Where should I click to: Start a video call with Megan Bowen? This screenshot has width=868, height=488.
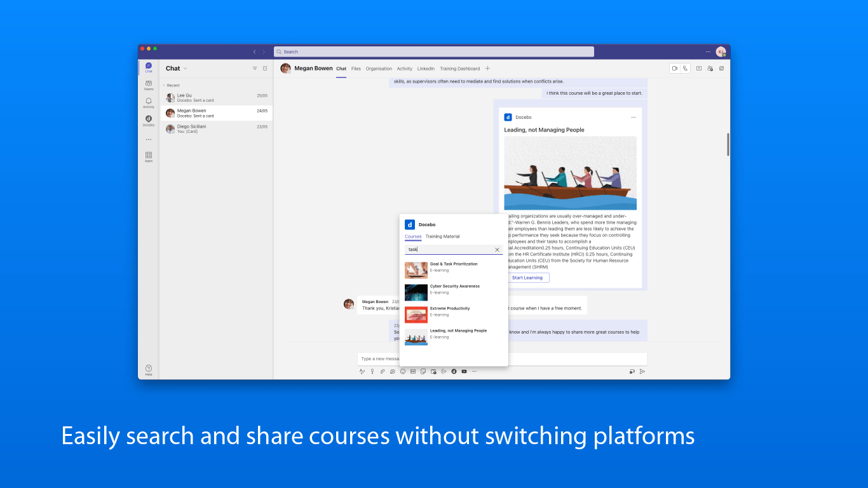coord(675,68)
